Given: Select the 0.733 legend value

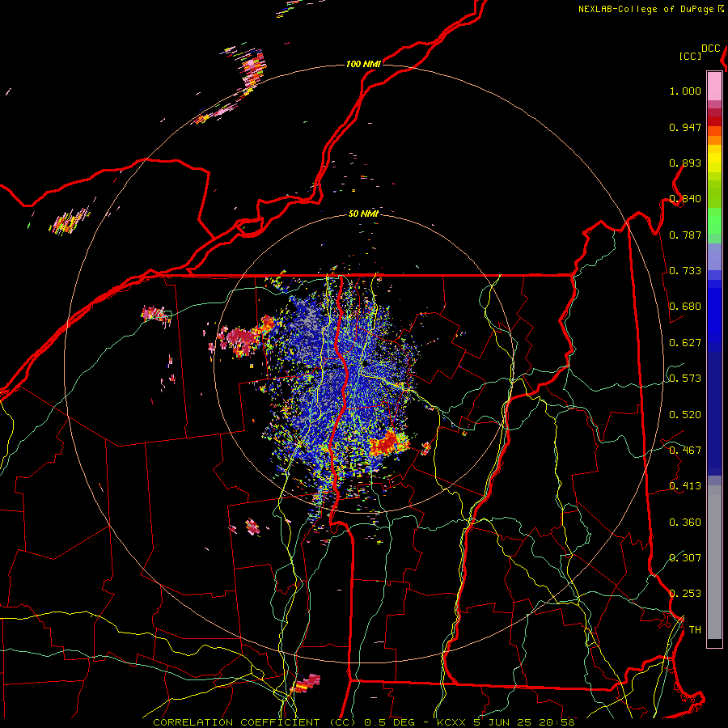Looking at the screenshot, I should [x=685, y=270].
